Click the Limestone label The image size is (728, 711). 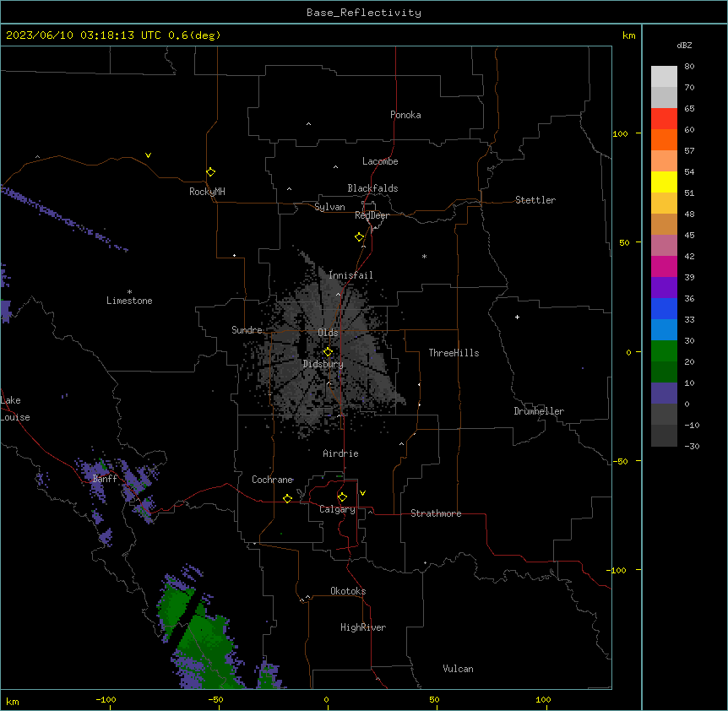[x=129, y=301]
